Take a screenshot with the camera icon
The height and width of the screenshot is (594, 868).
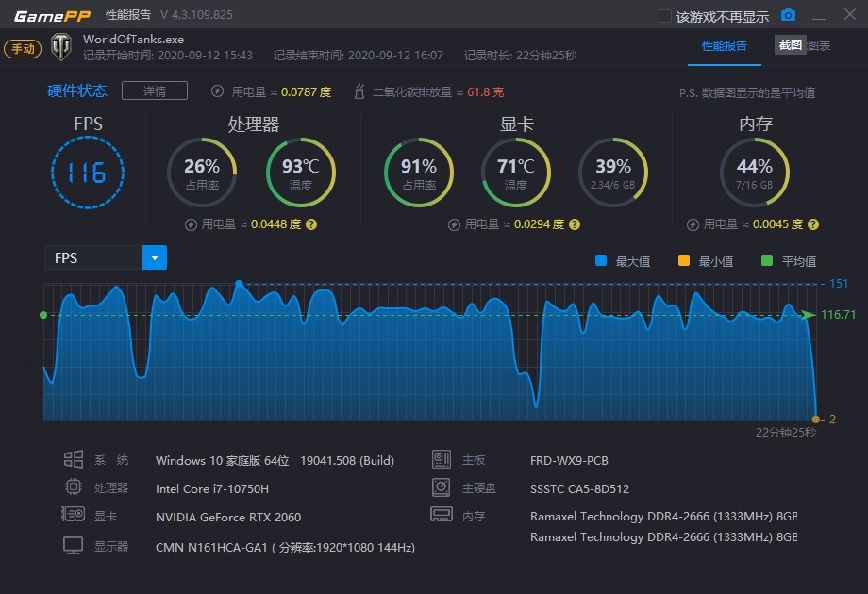[x=789, y=15]
